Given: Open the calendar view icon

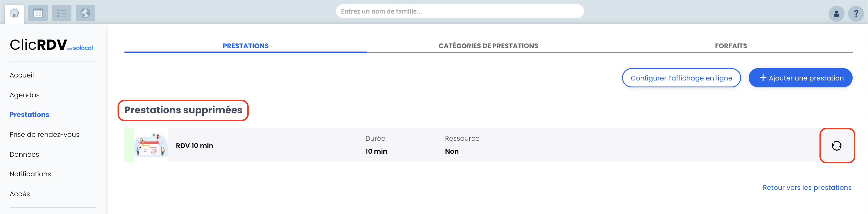Looking at the screenshot, I should click(38, 13).
